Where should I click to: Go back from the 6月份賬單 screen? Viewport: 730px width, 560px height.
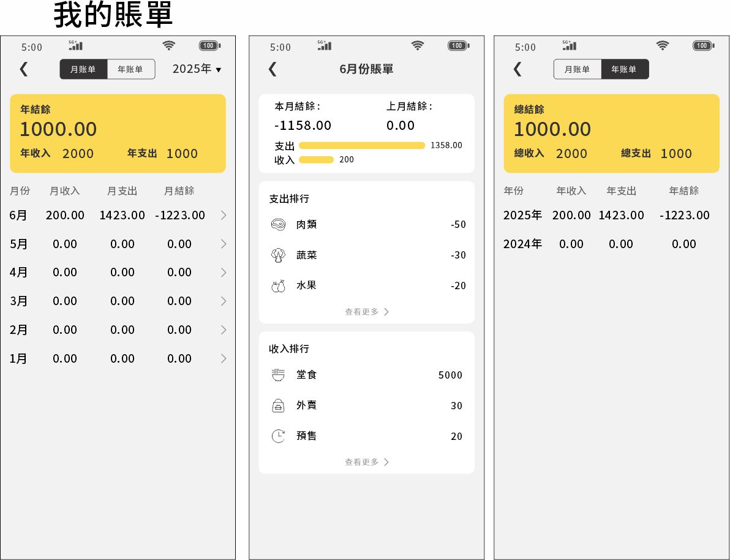point(273,69)
